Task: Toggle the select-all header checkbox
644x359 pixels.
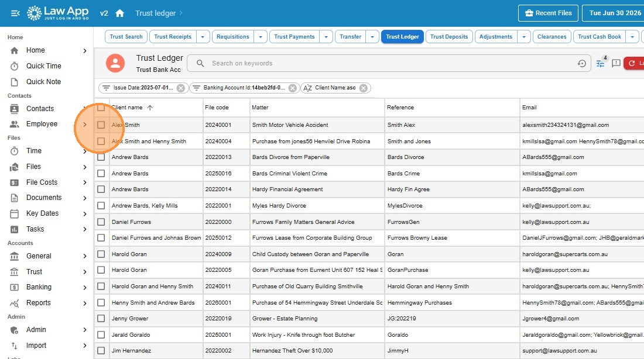Action: coord(101,108)
